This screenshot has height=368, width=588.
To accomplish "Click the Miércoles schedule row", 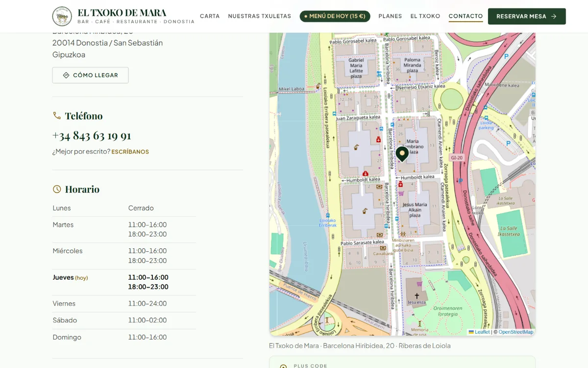I will (124, 256).
